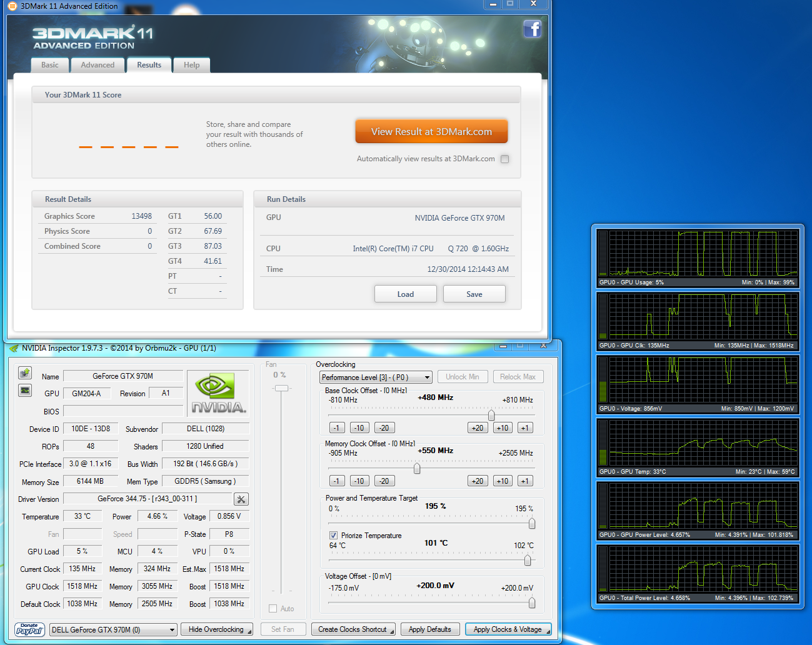Select the Results tab in 3DMark
The width and height of the screenshot is (812, 645).
149,65
